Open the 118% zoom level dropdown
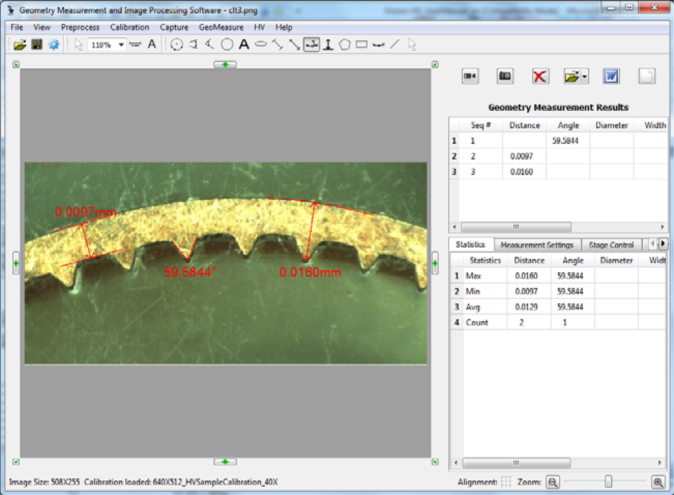The height and width of the screenshot is (495, 674). tap(121, 44)
